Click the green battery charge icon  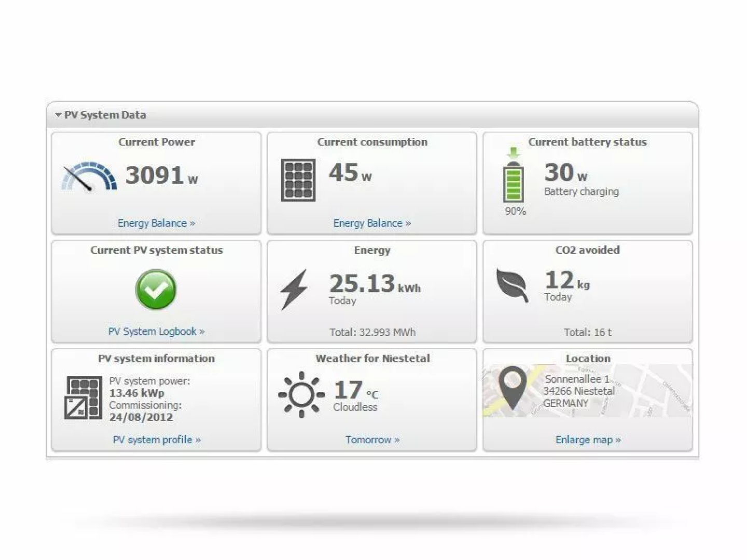514,181
